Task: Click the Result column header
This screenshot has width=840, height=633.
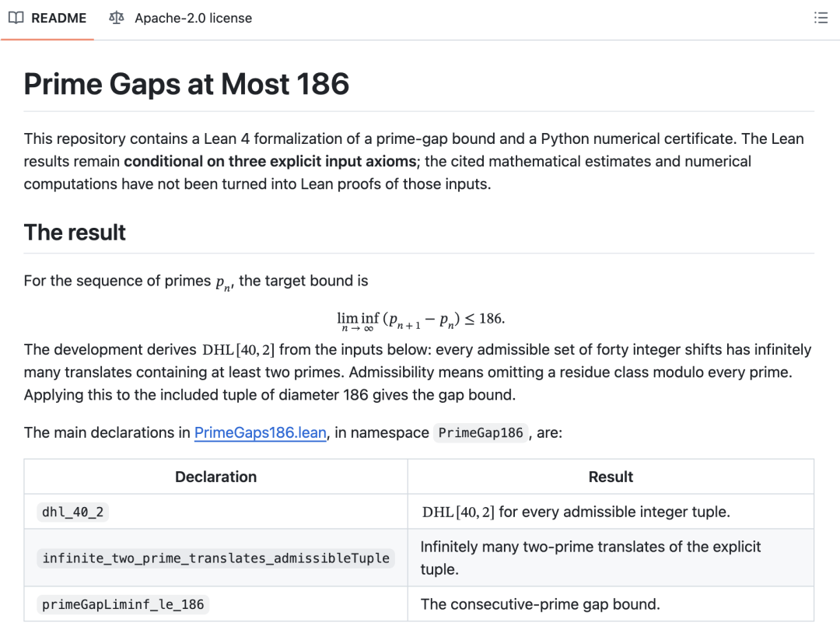Action: click(x=611, y=477)
